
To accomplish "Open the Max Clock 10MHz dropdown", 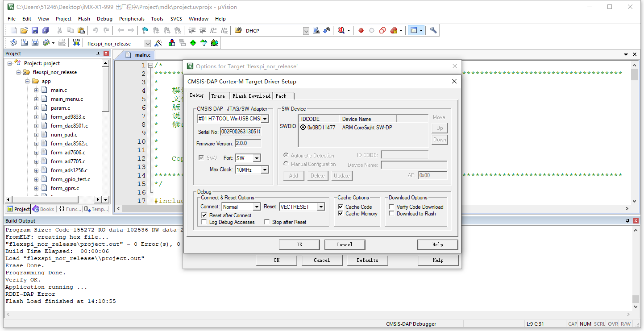I will (265, 170).
